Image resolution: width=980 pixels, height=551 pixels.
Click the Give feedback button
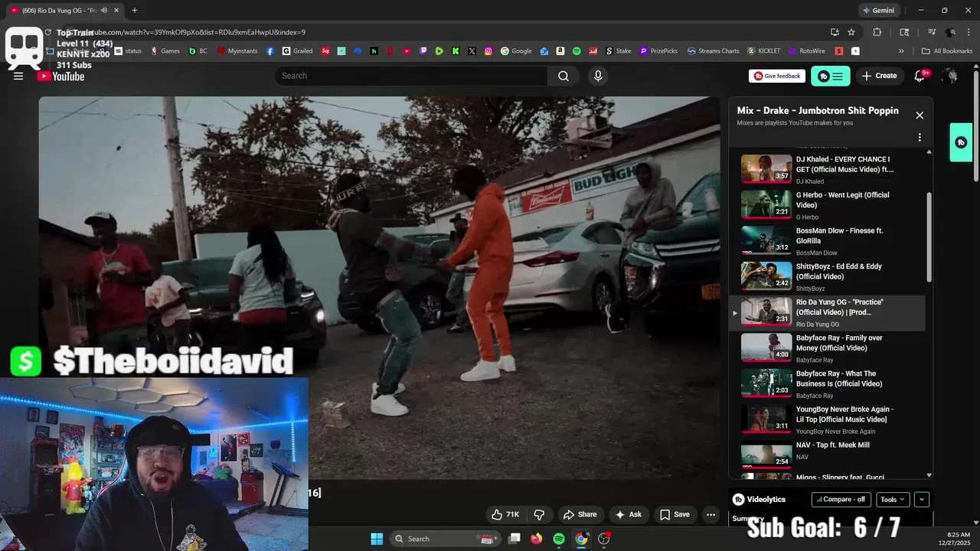tap(776, 76)
